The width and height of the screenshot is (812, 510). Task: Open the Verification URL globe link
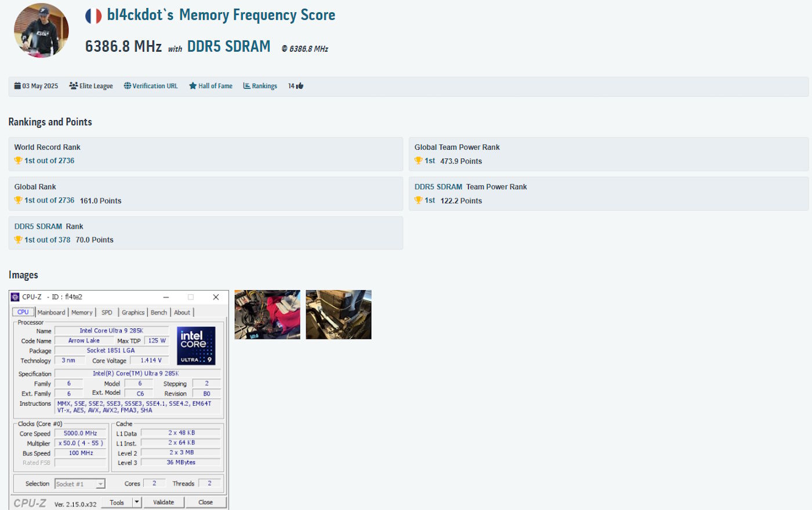[151, 86]
